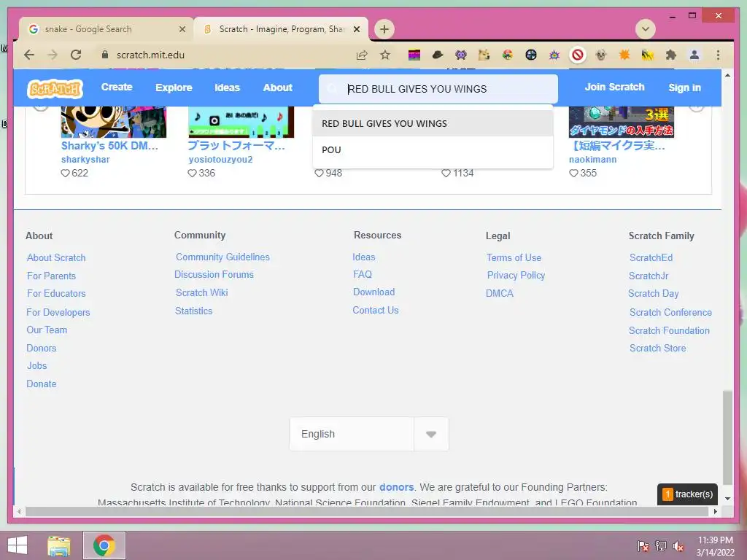Click the gray skull extension icon

pos(601,55)
